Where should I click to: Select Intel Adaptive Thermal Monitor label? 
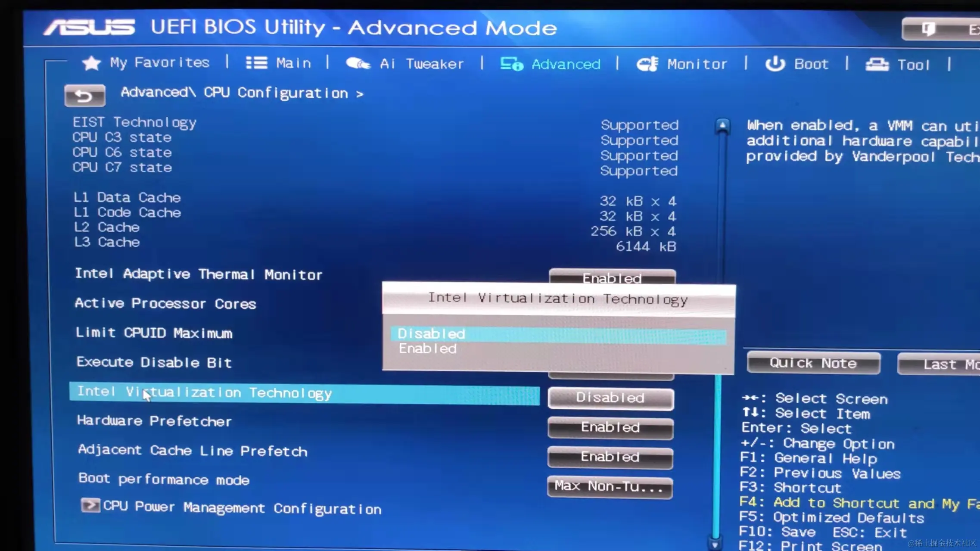point(199,274)
